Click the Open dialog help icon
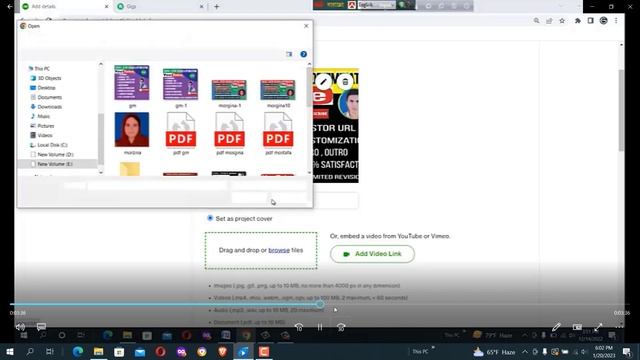Viewport: 640px width, 360px height. (304, 54)
